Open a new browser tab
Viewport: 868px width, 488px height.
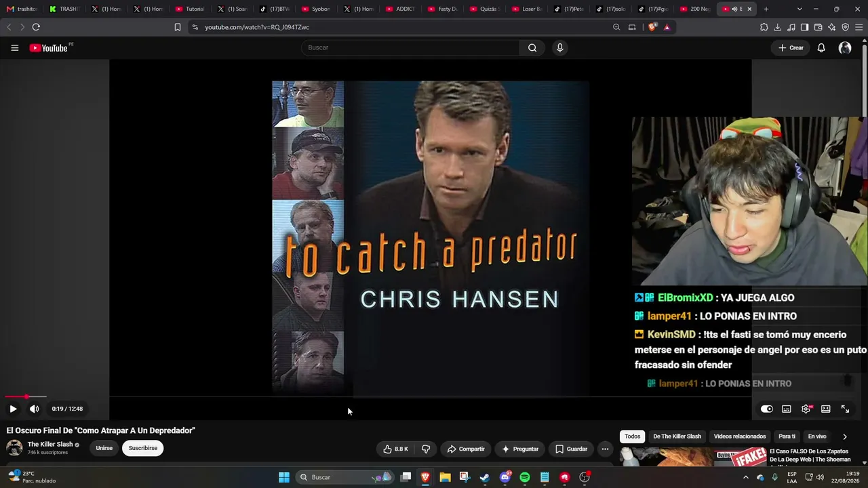[766, 9]
